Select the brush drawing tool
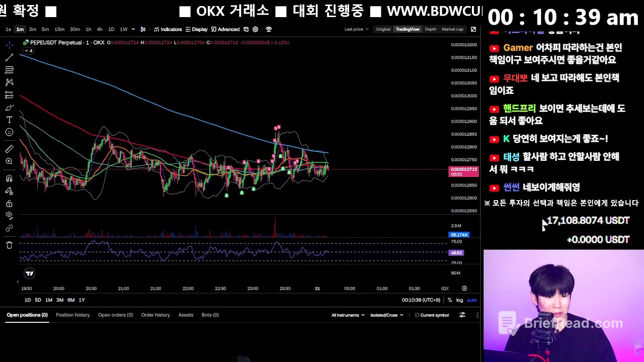The image size is (644, 362). pyautogui.click(x=9, y=108)
